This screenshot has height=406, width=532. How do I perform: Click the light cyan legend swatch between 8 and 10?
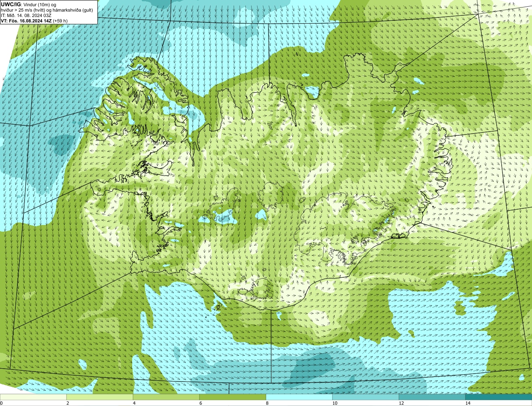click(x=299, y=397)
